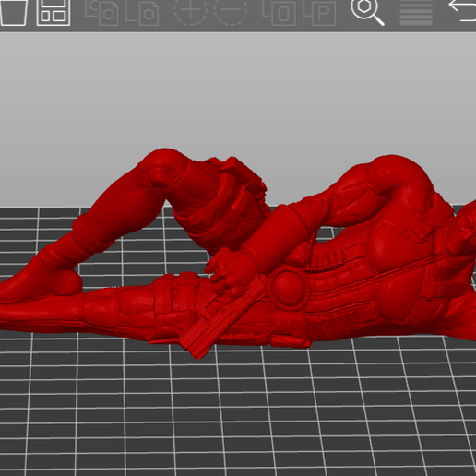Click the Arrange plate layout icon
The image size is (476, 476).
point(54,12)
